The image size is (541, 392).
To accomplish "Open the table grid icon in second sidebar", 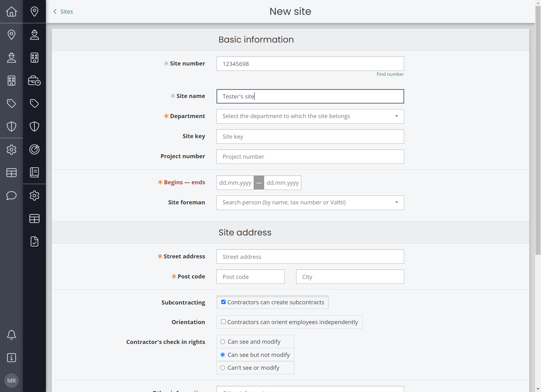I will (34, 218).
